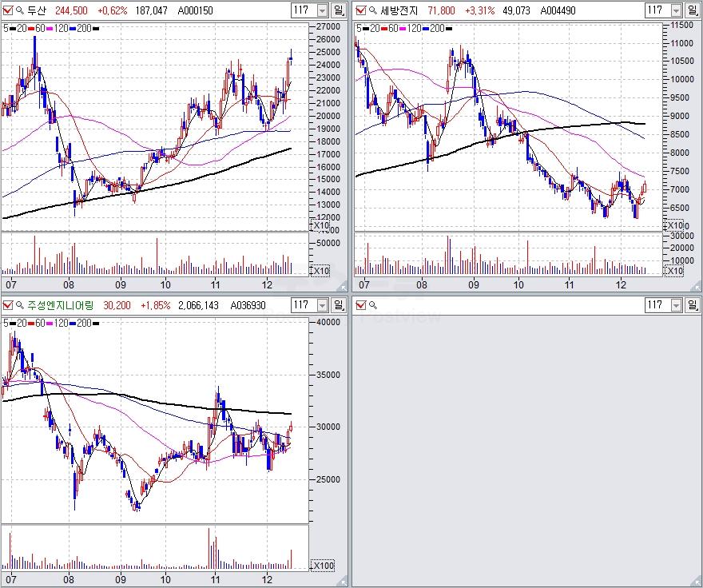
Task: Expand the 117 dropdown on 두산 chart
Action: (322, 10)
